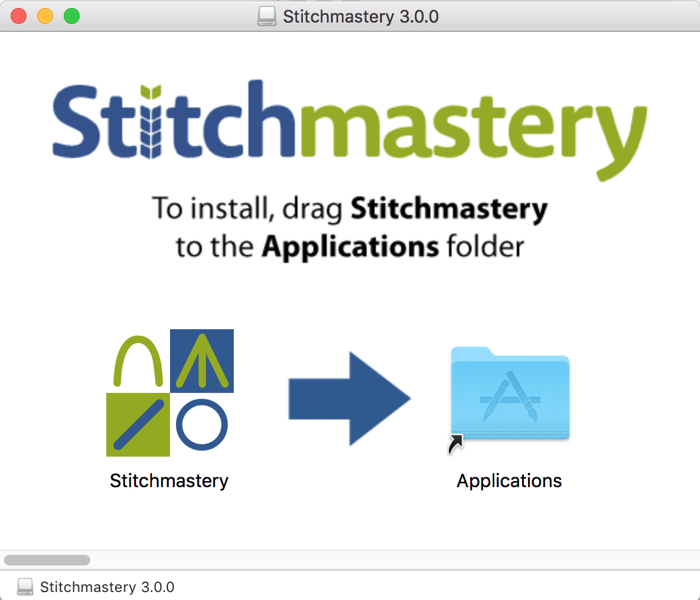Zoom the window with the green button
This screenshot has width=700, height=600.
72,16
